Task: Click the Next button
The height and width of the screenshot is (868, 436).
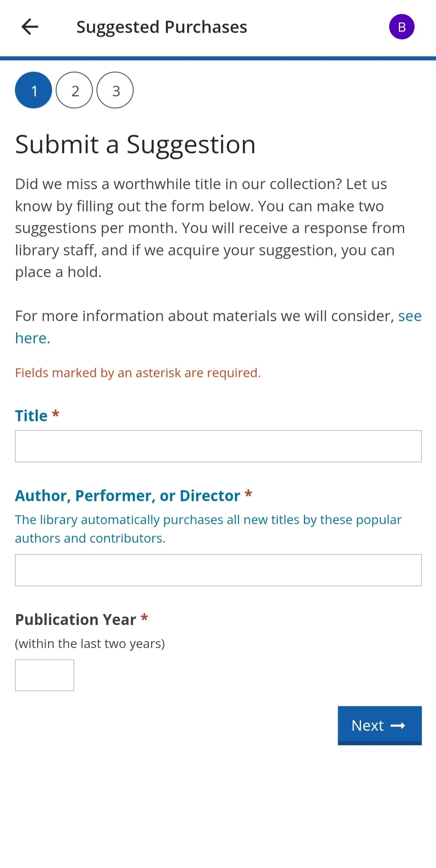Action: (380, 726)
